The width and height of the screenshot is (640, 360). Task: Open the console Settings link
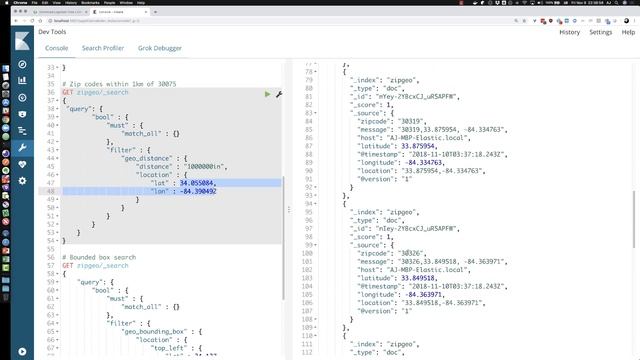point(600,32)
